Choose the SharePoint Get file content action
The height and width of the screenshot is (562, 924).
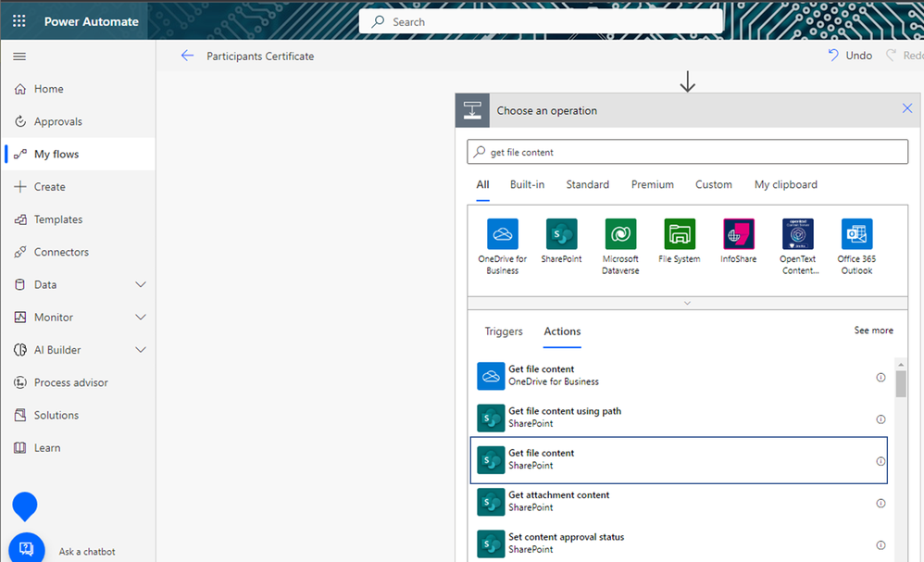[679, 460]
